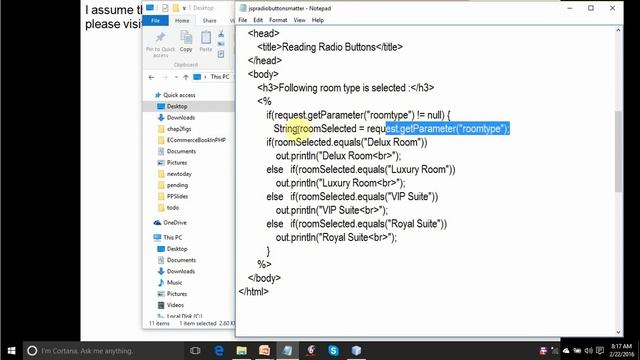Open Skype from the taskbar
This screenshot has width=640, height=360.
point(333,351)
